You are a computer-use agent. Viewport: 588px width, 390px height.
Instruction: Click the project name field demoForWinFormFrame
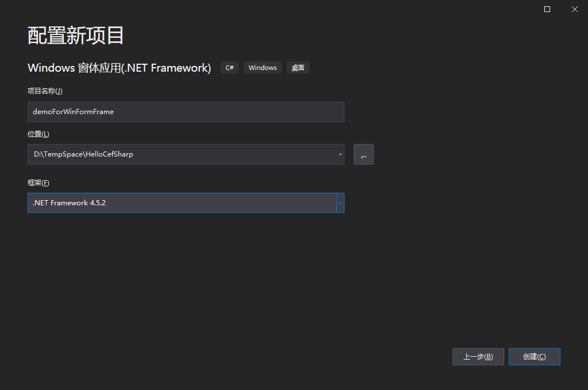(x=185, y=112)
